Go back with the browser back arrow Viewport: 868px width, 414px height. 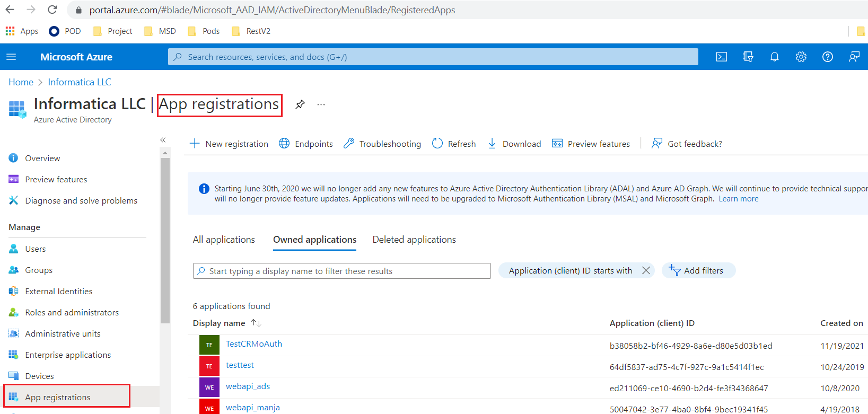[x=10, y=10]
